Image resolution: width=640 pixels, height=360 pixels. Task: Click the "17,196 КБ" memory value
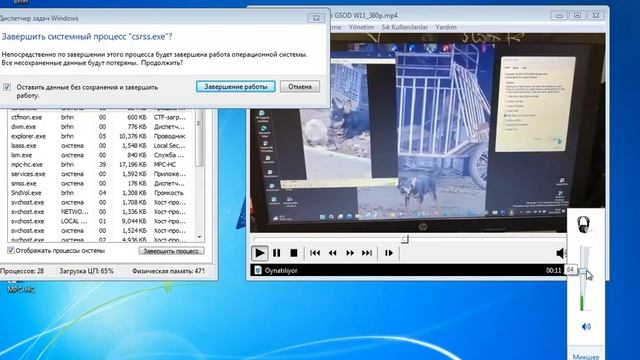click(132, 164)
